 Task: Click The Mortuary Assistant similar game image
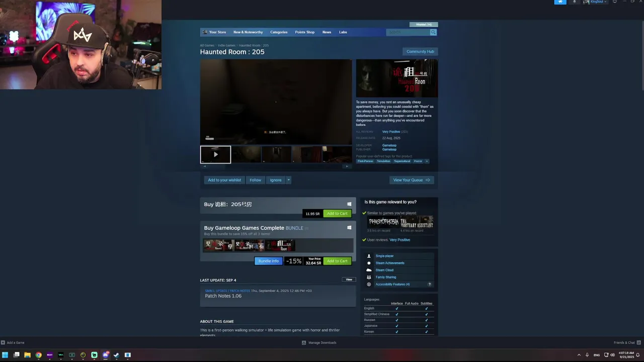[417, 222]
